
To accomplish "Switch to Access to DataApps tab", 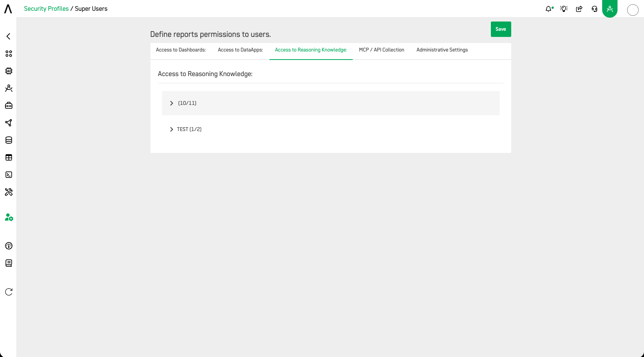I will [x=240, y=50].
